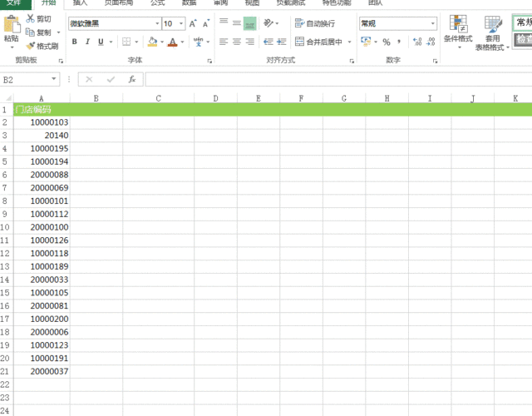Viewport: 532px width, 416px height.
Task: Expand border options dropdown arrow
Action: coord(136,42)
